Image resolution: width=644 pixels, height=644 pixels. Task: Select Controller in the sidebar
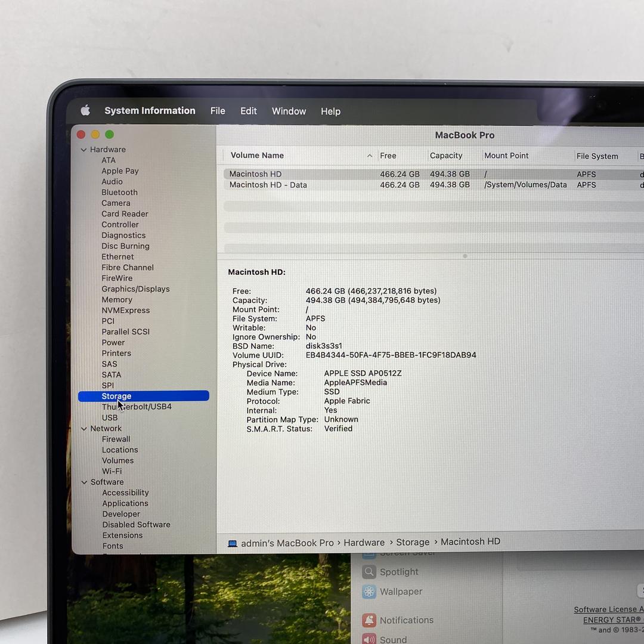tap(120, 225)
